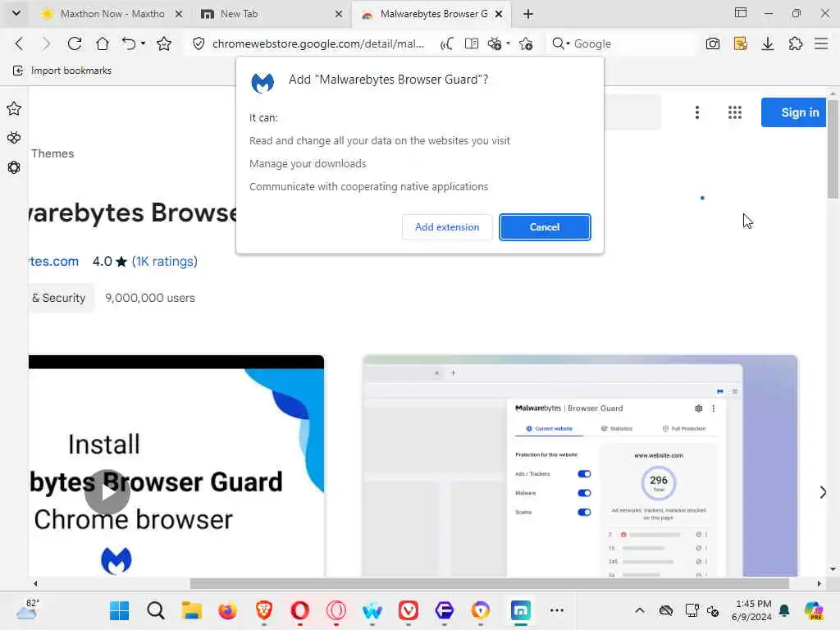This screenshot has width=840, height=630.
Task: Click the address bar URL text
Action: (318, 44)
